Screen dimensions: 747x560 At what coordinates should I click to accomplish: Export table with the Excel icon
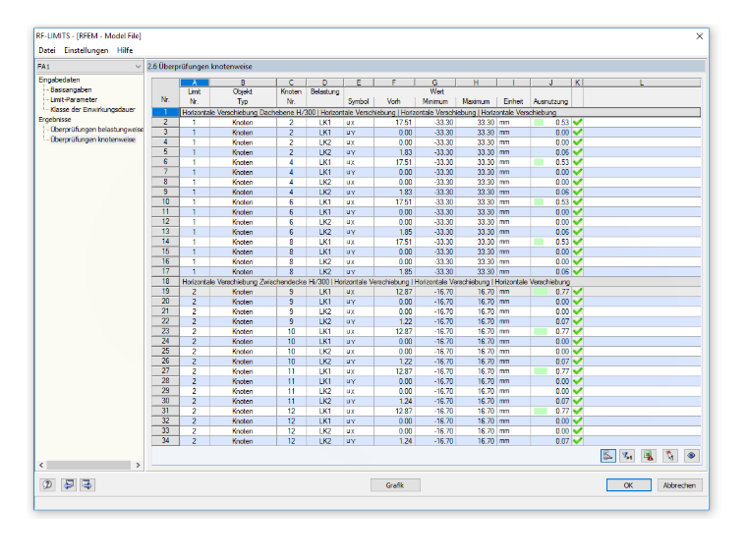pos(649,456)
